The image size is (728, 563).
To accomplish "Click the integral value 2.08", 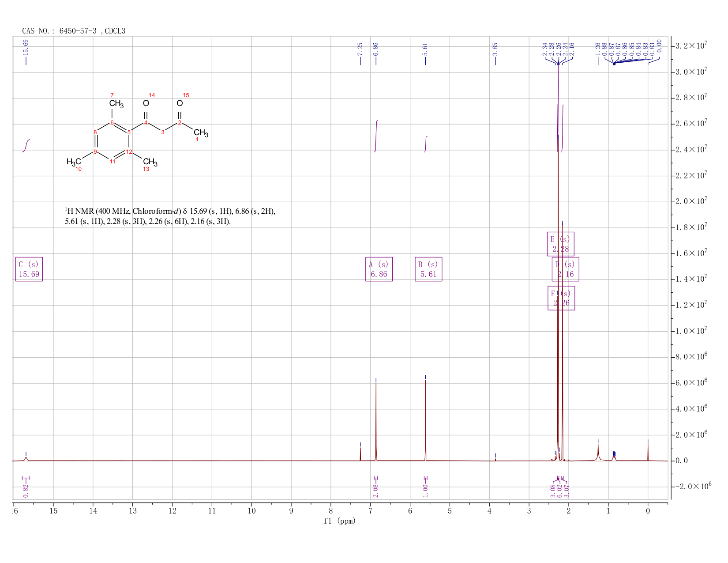I will (376, 491).
